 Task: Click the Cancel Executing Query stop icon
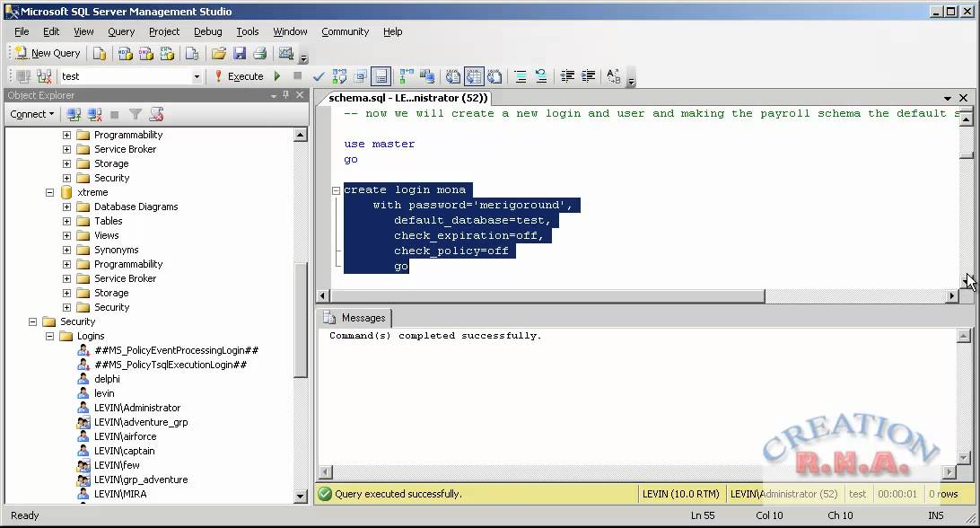(298, 76)
